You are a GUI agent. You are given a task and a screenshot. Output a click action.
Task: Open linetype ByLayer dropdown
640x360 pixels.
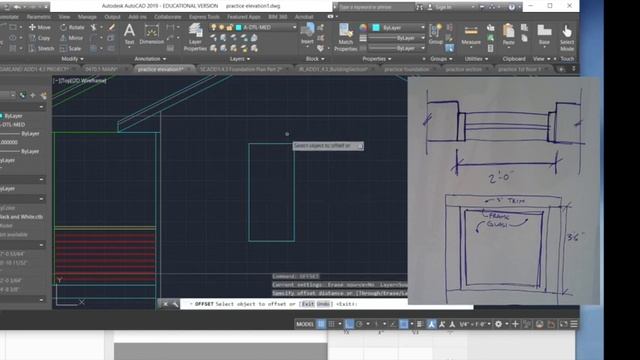(x=423, y=48)
